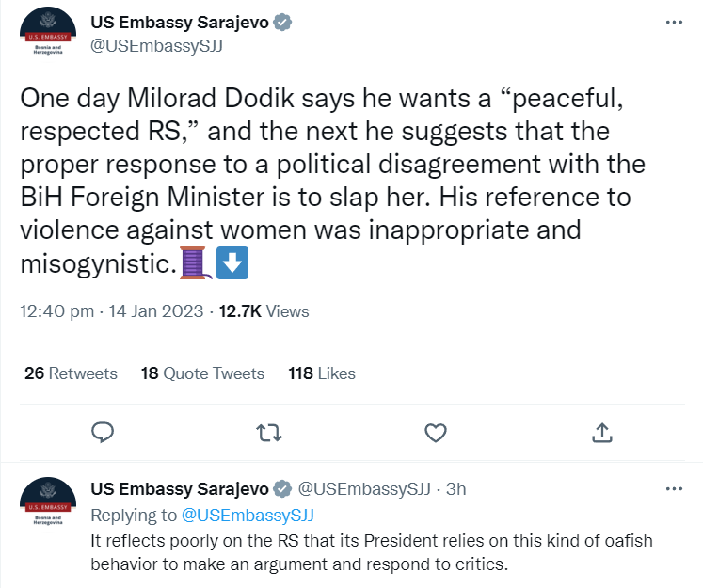Reply to the main tweet
This screenshot has height=588, width=703.
pyautogui.click(x=103, y=433)
